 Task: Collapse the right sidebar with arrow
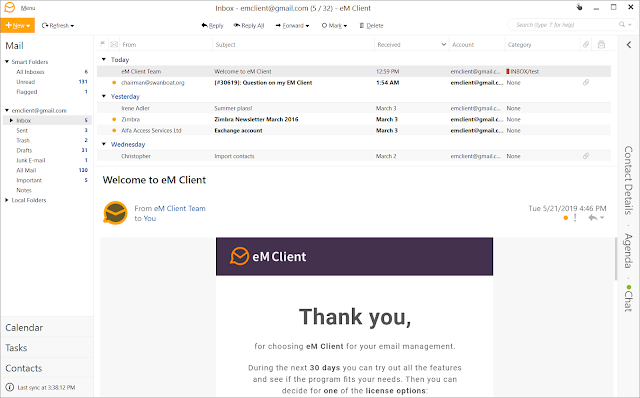[x=629, y=44]
